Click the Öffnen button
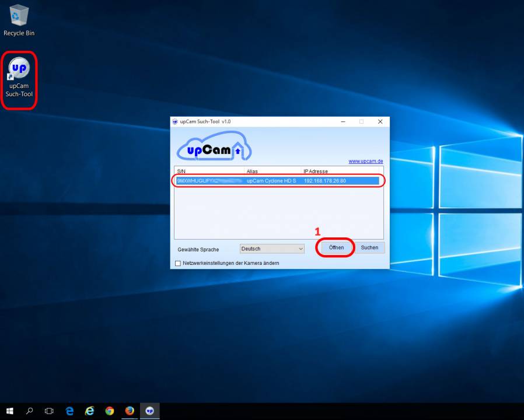This screenshot has width=524, height=420. point(336,247)
